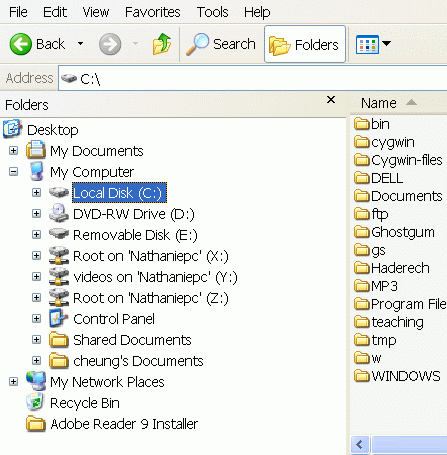
Task: Open the Views dropdown arrow
Action: coord(386,43)
